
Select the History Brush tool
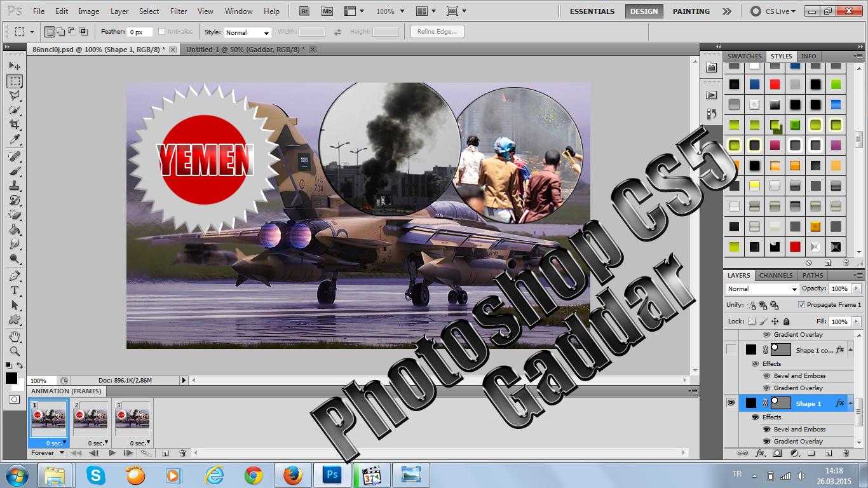click(15, 200)
